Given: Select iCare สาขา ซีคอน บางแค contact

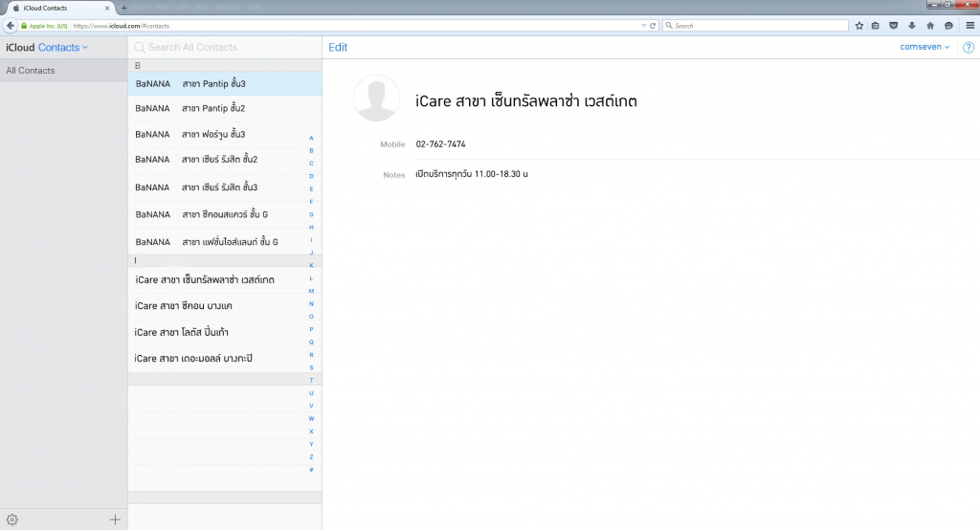Looking at the screenshot, I should [x=225, y=306].
